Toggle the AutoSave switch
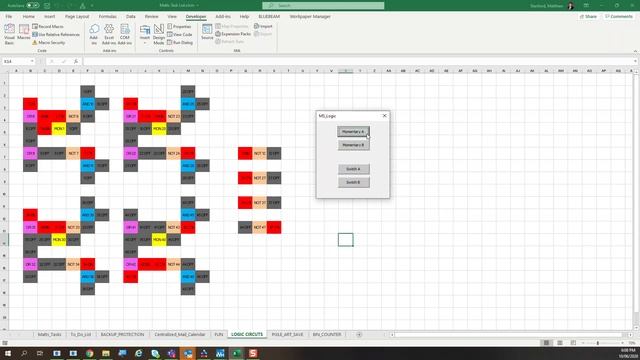This screenshot has height=360, width=640. pos(33,6)
